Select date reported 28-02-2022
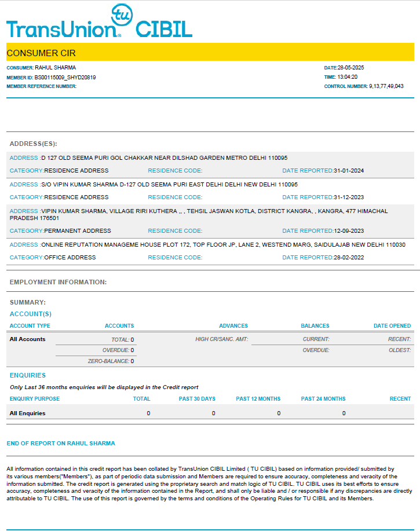The width and height of the screenshot is (420, 531). [x=349, y=257]
